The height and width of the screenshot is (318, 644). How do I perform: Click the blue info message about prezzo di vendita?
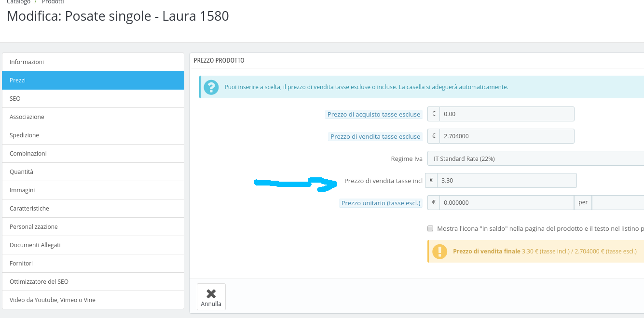click(x=366, y=88)
